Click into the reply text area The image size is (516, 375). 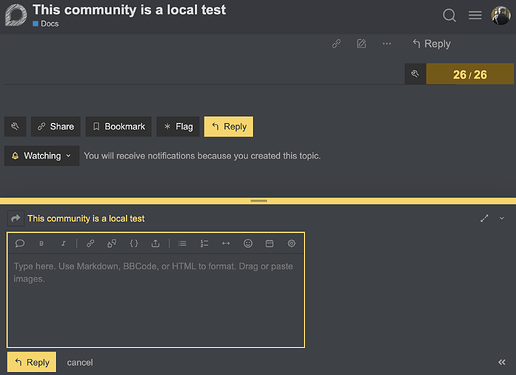pos(156,300)
